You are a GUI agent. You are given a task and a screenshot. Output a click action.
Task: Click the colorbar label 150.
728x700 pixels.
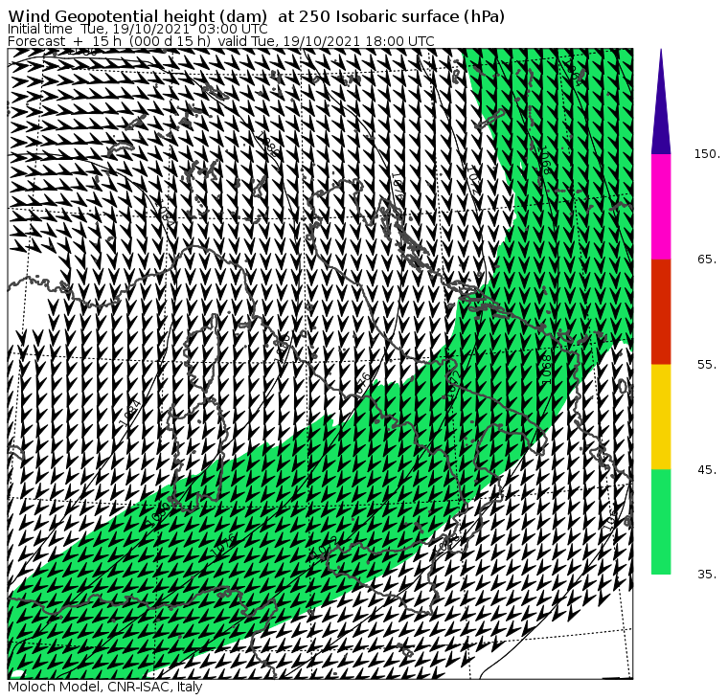click(707, 154)
